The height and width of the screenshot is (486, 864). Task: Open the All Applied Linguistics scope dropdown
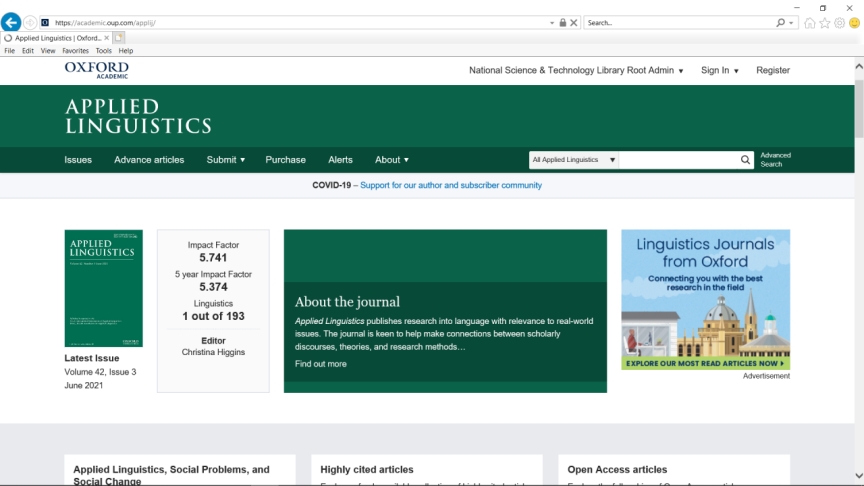click(574, 160)
